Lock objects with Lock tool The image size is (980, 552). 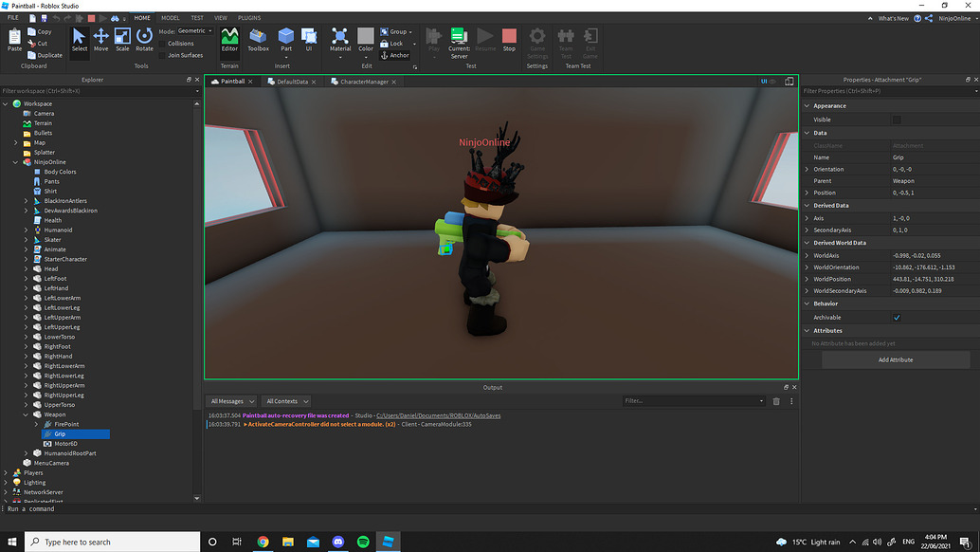[391, 43]
